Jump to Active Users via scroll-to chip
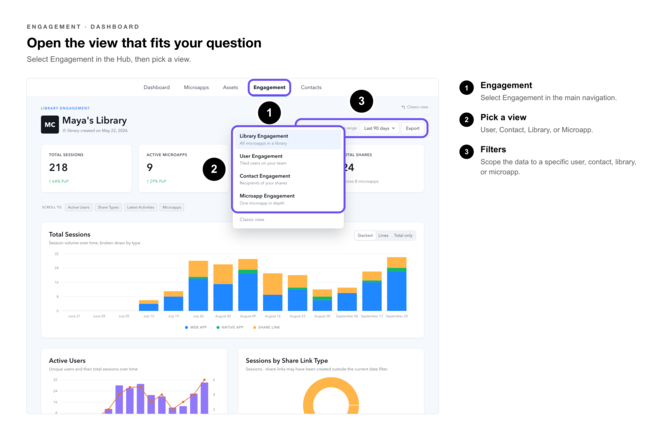This screenshot has width=670, height=431. coord(79,207)
